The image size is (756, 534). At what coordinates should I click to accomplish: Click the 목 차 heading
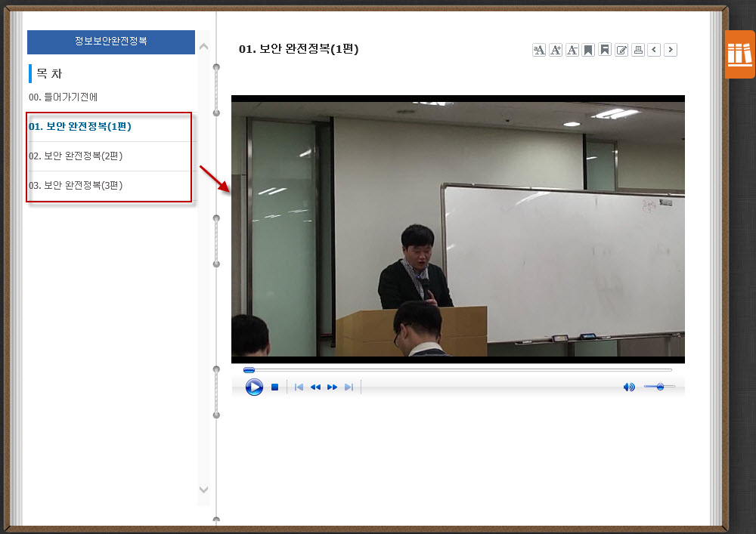(x=50, y=74)
